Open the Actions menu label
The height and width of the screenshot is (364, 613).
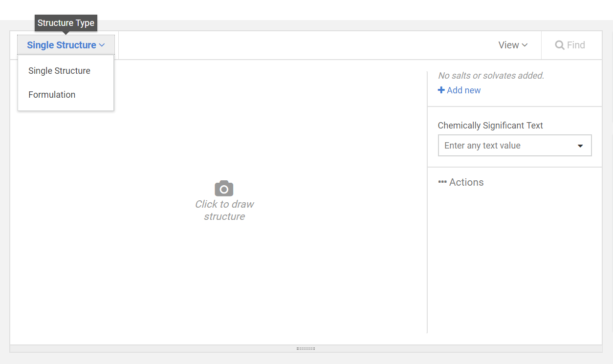[466, 182]
